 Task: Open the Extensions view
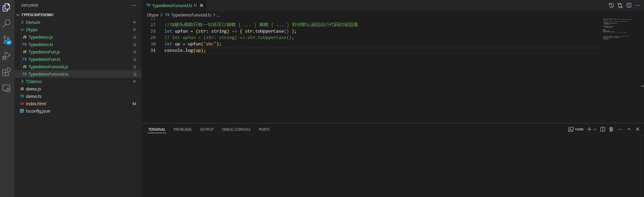click(x=7, y=72)
